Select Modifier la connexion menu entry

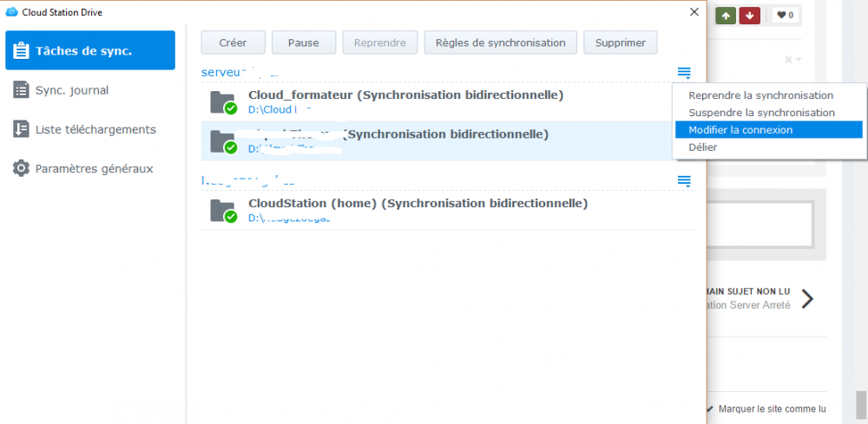(x=768, y=130)
